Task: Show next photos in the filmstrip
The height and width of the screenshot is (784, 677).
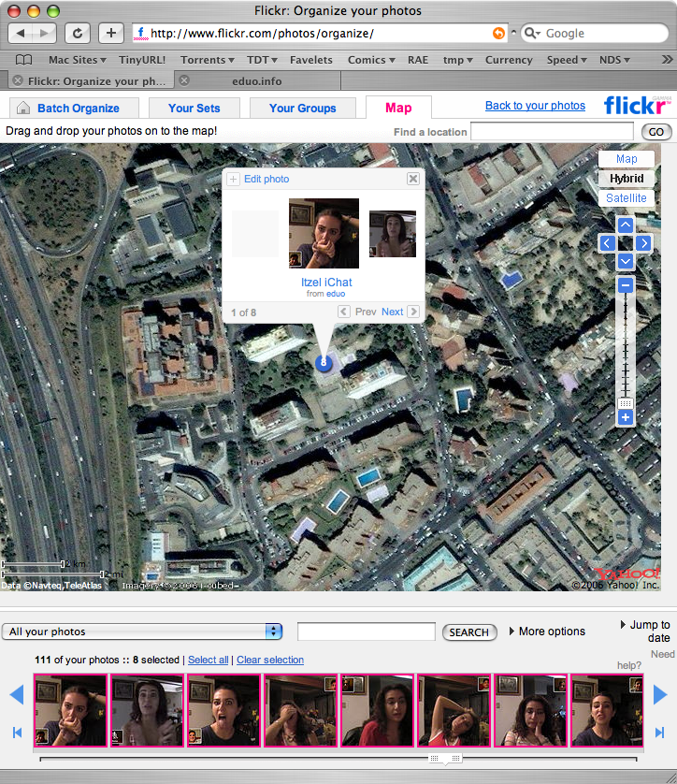Action: pyautogui.click(x=660, y=694)
